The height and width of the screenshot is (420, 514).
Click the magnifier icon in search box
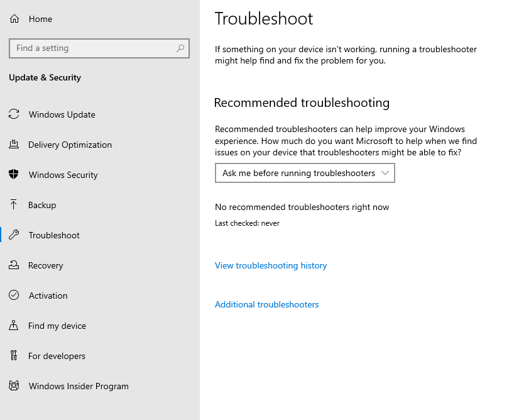180,48
